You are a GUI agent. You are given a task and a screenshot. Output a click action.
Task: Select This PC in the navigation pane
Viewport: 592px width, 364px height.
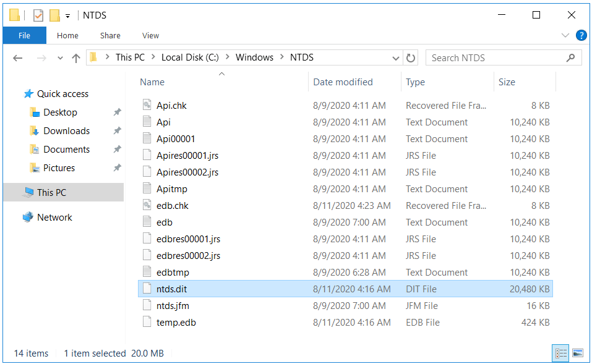(x=64, y=192)
